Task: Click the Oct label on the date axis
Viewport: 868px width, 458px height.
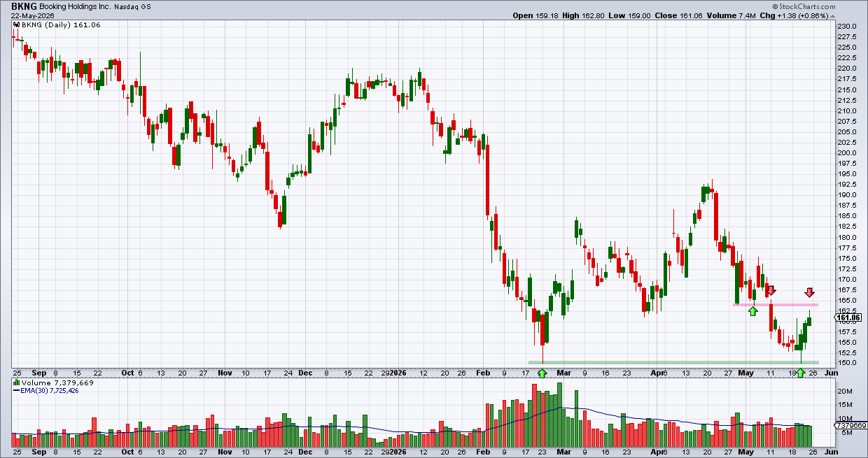Action: tap(128, 373)
